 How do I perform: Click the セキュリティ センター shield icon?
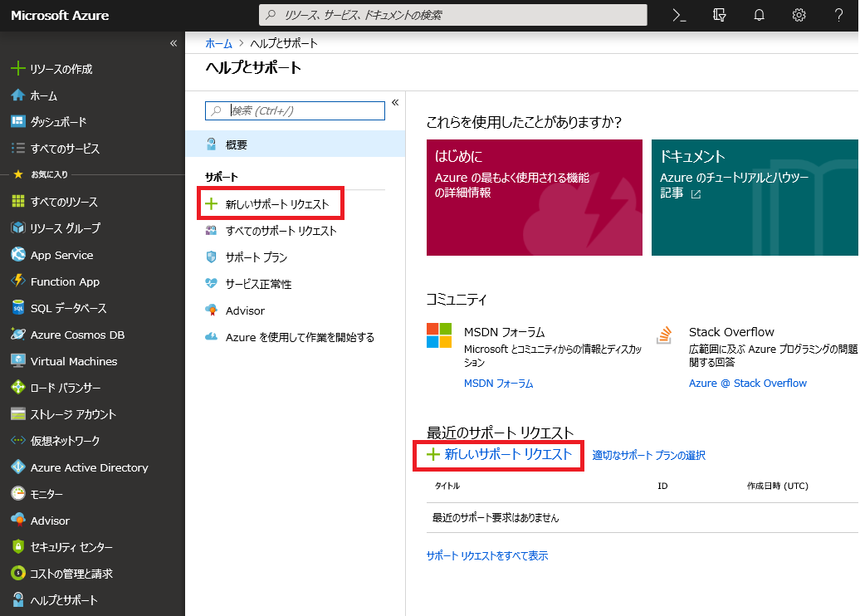pyautogui.click(x=18, y=546)
